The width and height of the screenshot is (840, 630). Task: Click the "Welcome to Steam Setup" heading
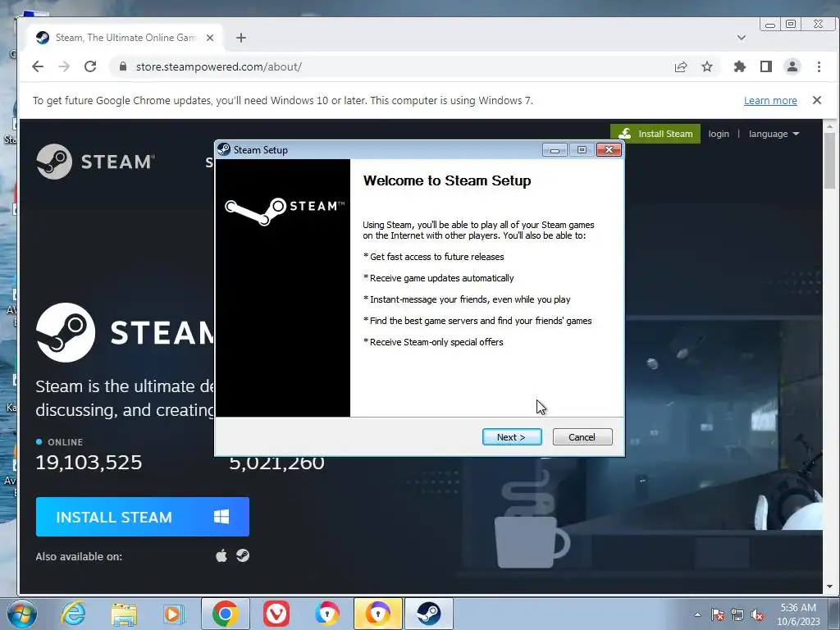click(447, 180)
